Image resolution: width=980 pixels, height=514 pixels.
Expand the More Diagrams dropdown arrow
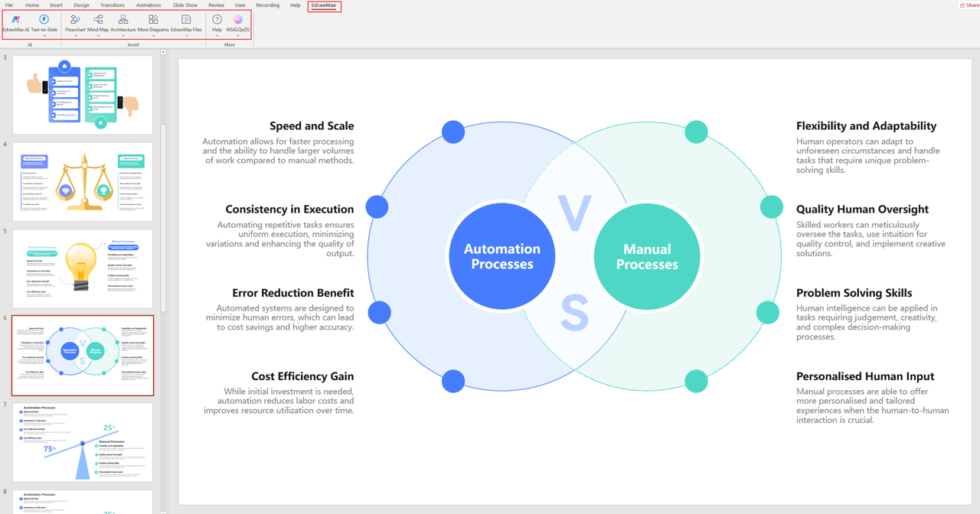[x=153, y=36]
